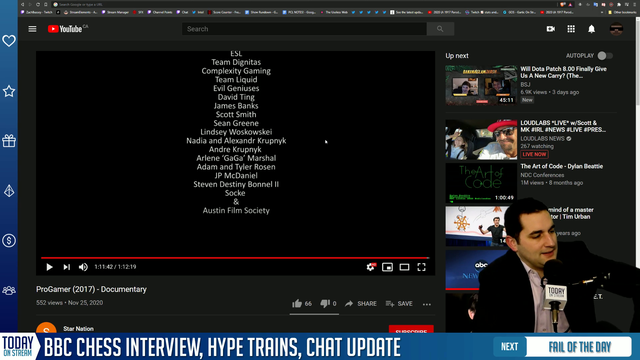Click the red SUBSCRIBE button
Viewport: 640px width, 360px height.
[411, 329]
